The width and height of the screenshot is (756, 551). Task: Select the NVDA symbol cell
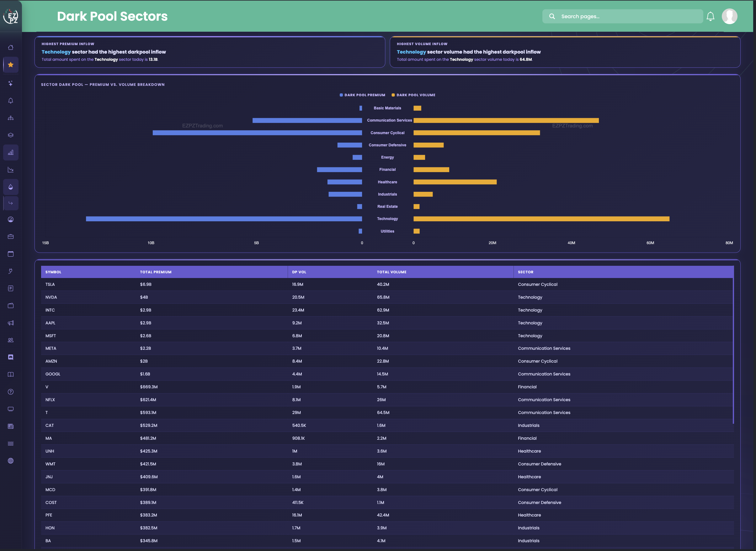click(x=51, y=297)
